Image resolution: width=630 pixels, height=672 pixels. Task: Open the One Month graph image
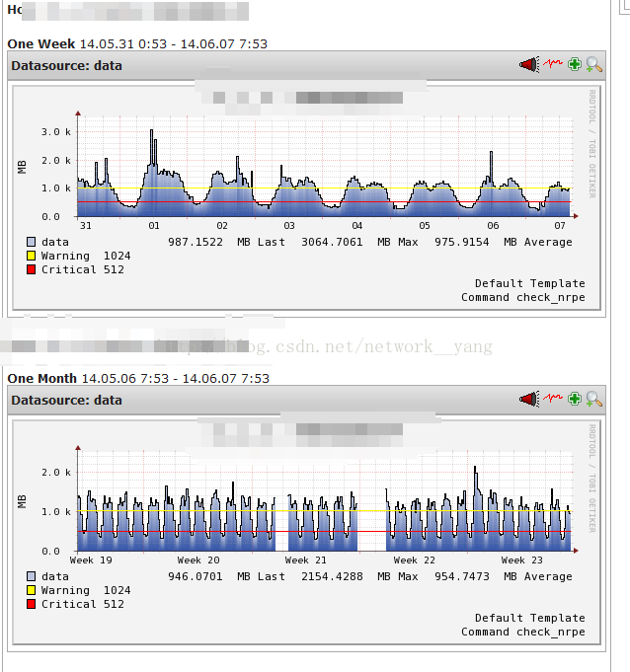coord(307,532)
